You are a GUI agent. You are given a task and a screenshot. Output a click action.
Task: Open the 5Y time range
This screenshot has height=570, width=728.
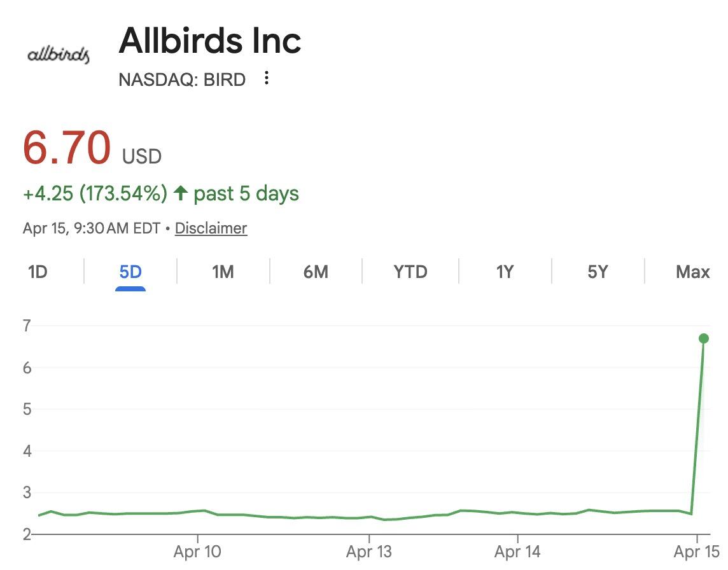coord(598,272)
